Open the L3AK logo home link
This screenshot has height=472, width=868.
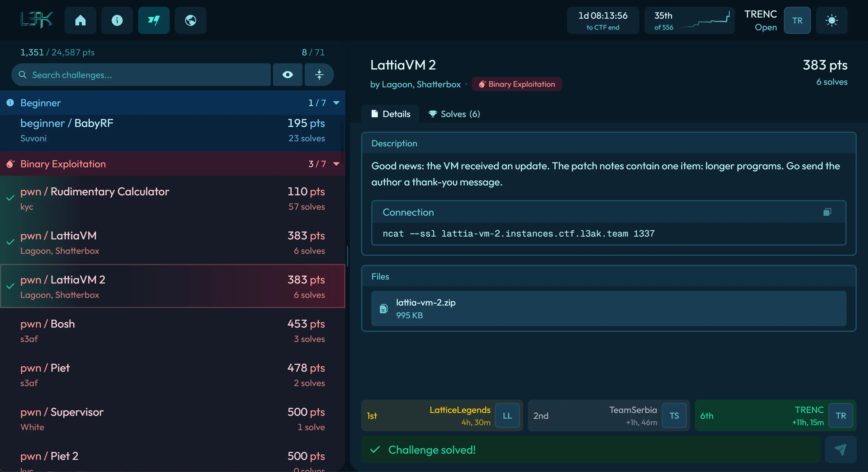(x=36, y=20)
